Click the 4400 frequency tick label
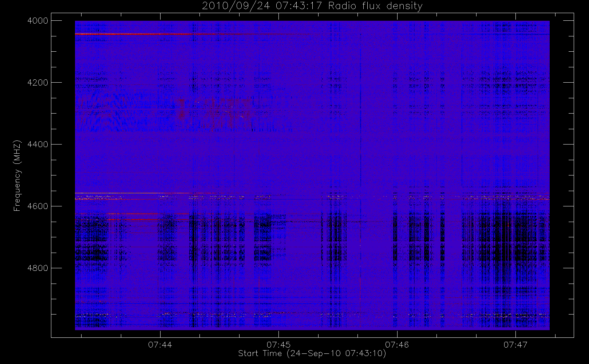This screenshot has height=364, width=589. coord(38,145)
